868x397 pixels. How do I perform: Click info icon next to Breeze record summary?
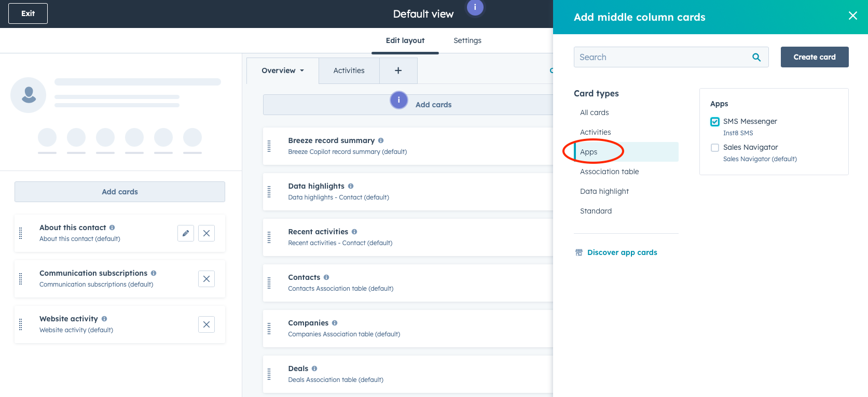381,140
